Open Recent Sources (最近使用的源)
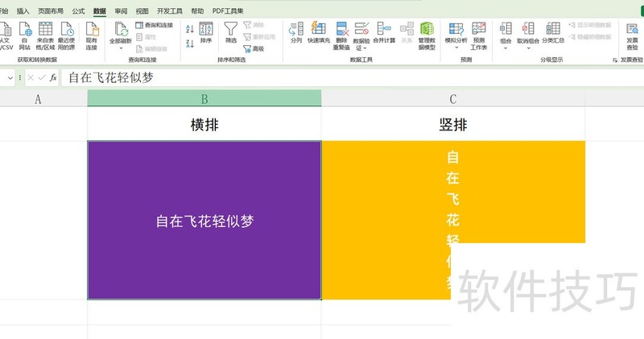This screenshot has width=644, height=339. pyautogui.click(x=66, y=36)
